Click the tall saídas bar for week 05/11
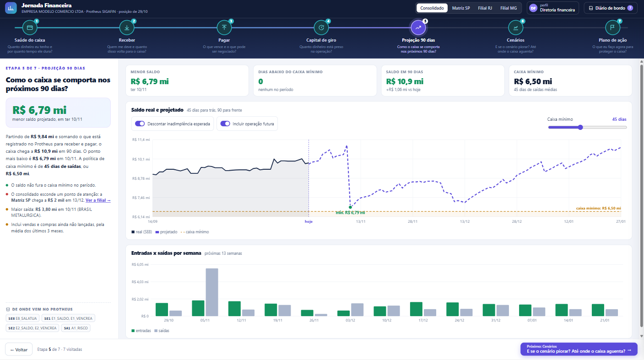 (x=212, y=292)
